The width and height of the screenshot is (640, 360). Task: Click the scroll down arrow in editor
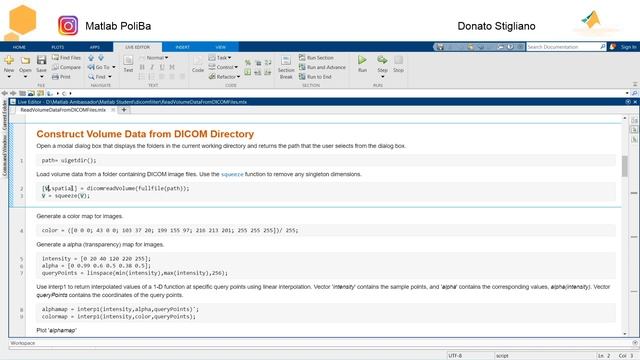pos(624,334)
